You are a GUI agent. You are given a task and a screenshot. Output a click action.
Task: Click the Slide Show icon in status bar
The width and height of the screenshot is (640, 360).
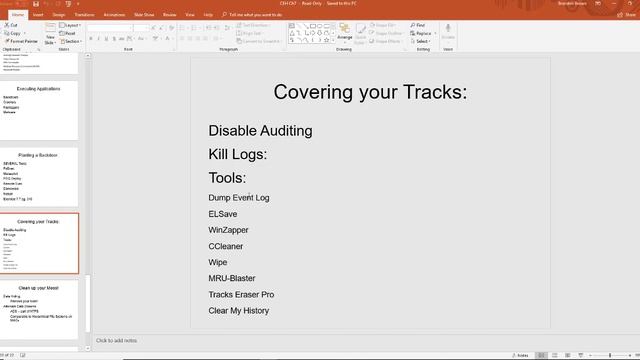pos(580,355)
